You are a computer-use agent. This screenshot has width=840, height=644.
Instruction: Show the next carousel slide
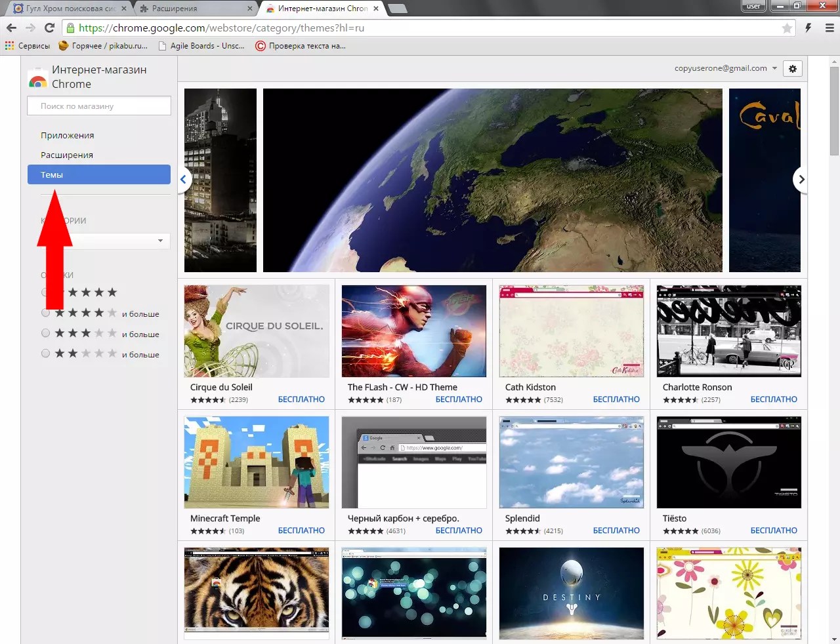pyautogui.click(x=801, y=179)
